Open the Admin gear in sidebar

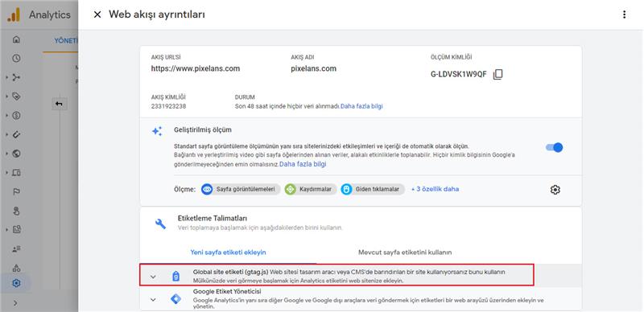tap(16, 283)
